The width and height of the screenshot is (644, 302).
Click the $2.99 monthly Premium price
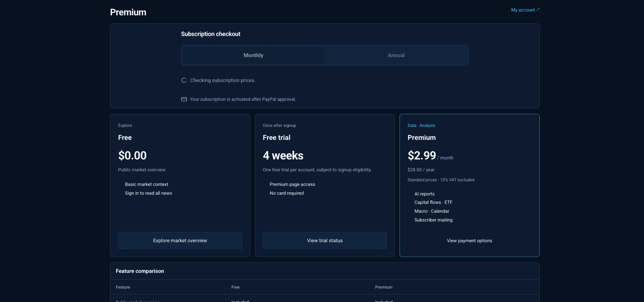click(x=422, y=156)
